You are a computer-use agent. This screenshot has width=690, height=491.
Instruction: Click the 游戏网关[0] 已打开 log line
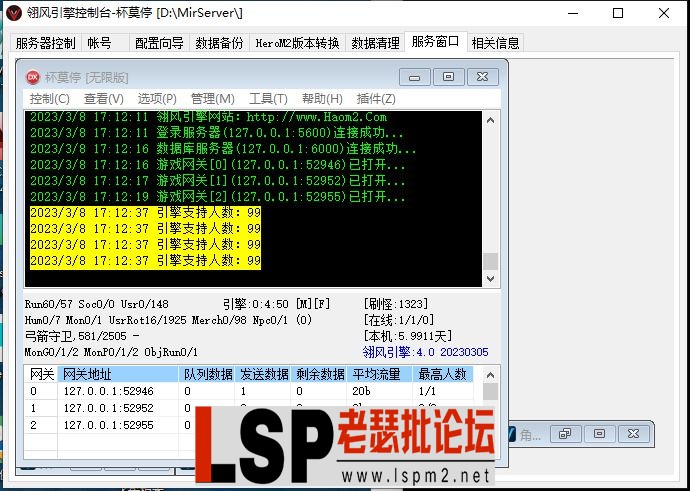[x=217, y=165]
